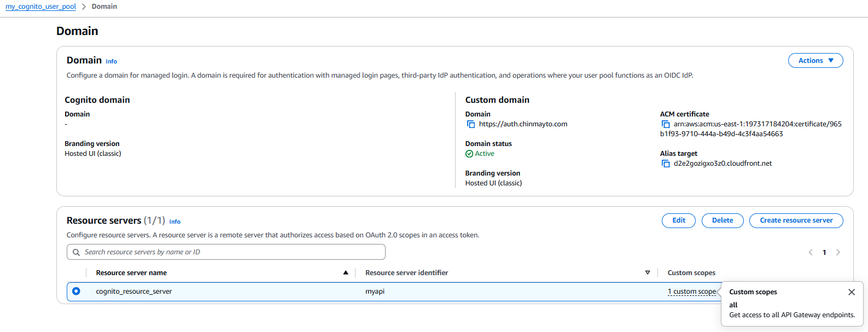Screen dimensions: 868x332
Task: Click Hosted UI (classic) under Custom domain
Action: 493,183
